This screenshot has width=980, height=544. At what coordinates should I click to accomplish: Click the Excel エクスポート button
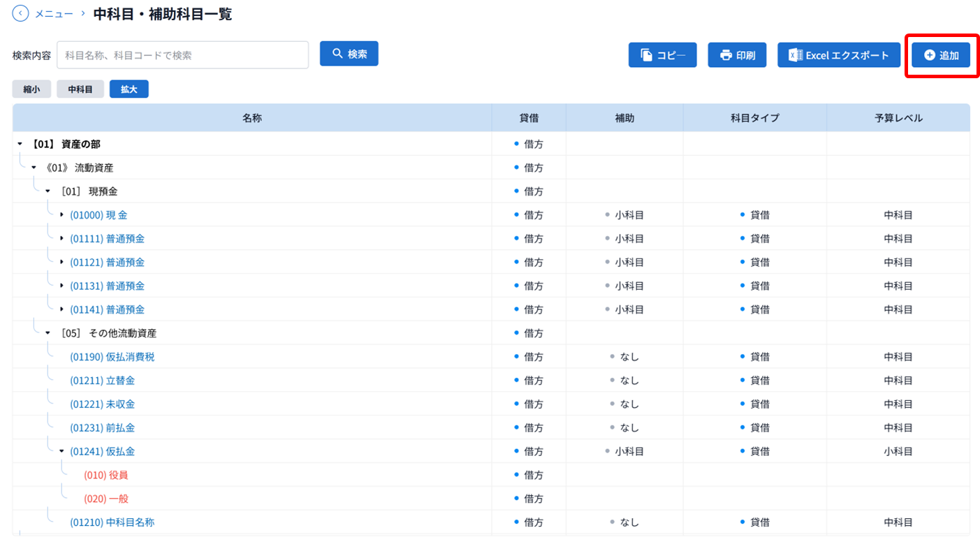tap(839, 55)
